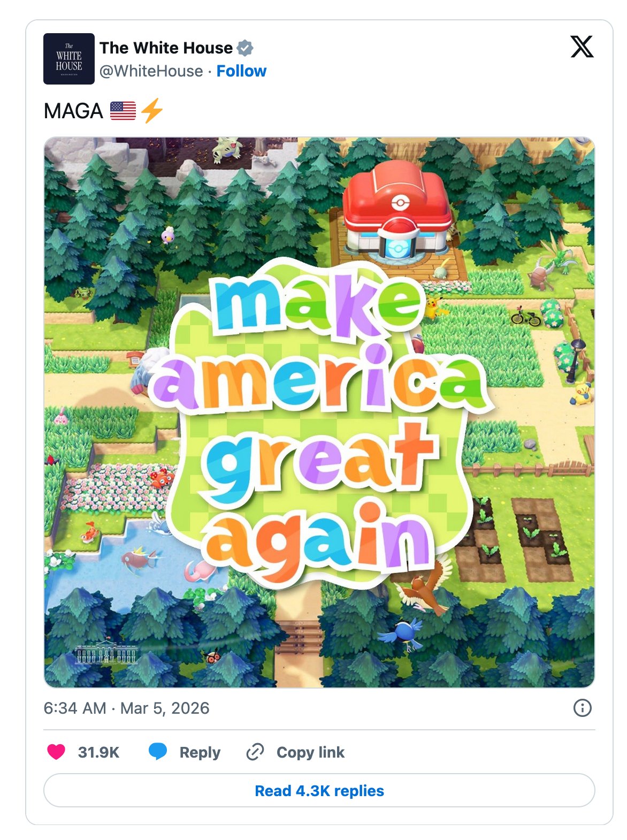Click Read 4.3K replies button
Image resolution: width=627 pixels, height=840 pixels.
click(x=319, y=790)
